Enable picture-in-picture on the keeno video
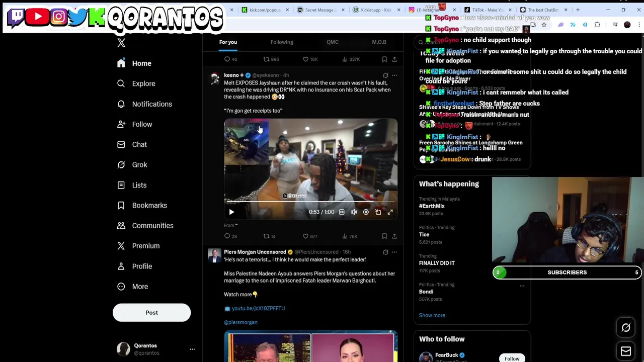Viewport: 644px width, 362px height. coord(378,212)
